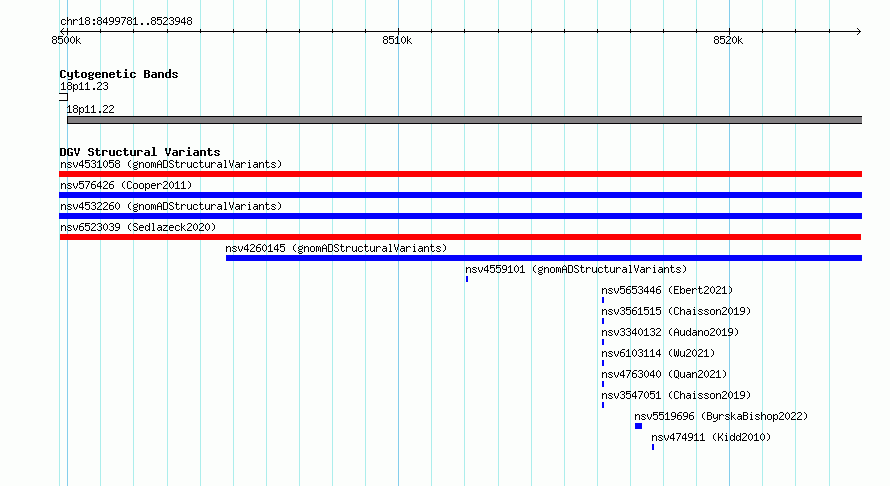Screen dimensions: 890x486
Task: Click the DGV Structural Variants track title
Action: (140, 152)
